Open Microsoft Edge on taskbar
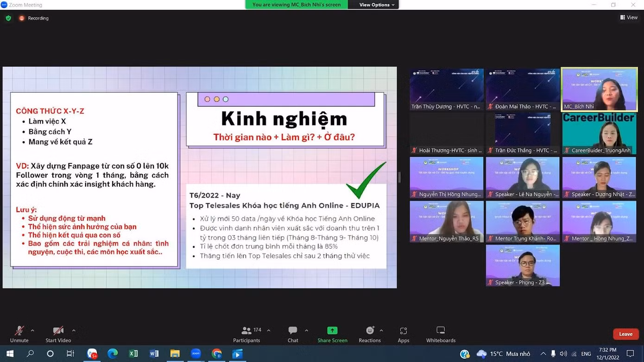Screen dimensions: 644x362 pyautogui.click(x=113, y=354)
